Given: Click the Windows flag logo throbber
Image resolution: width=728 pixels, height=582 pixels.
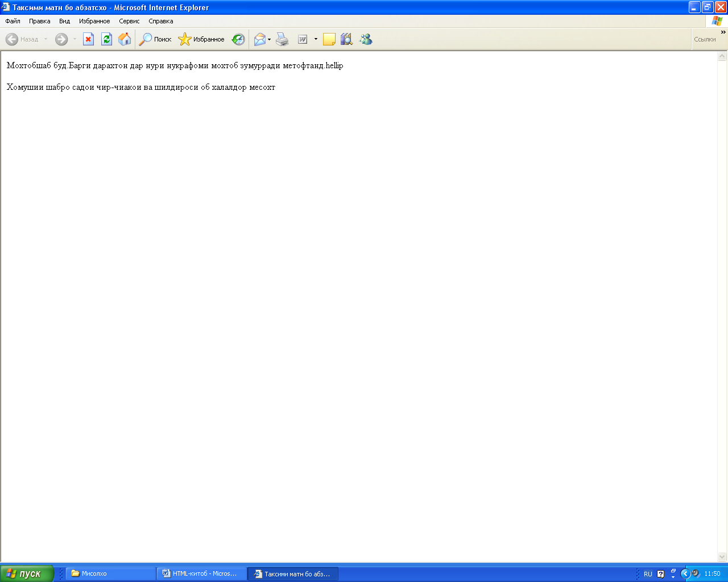Looking at the screenshot, I should (717, 21).
